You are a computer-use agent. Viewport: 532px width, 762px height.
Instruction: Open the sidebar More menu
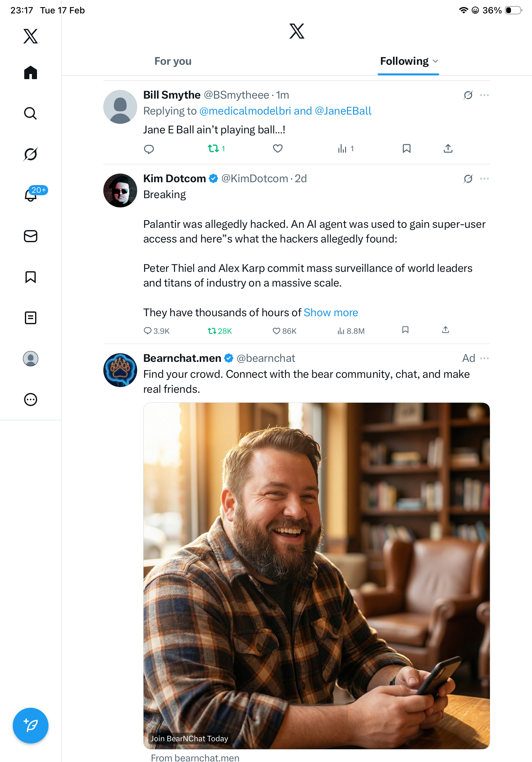pos(30,400)
